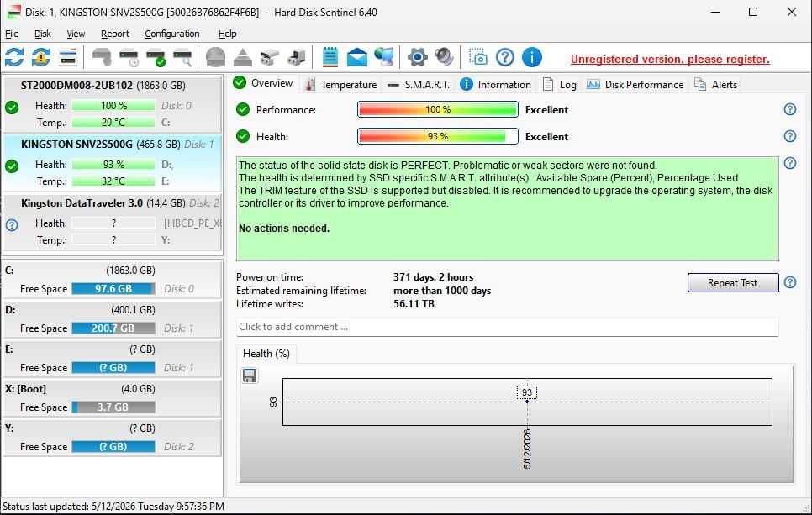Click the comment input field

pos(507,327)
